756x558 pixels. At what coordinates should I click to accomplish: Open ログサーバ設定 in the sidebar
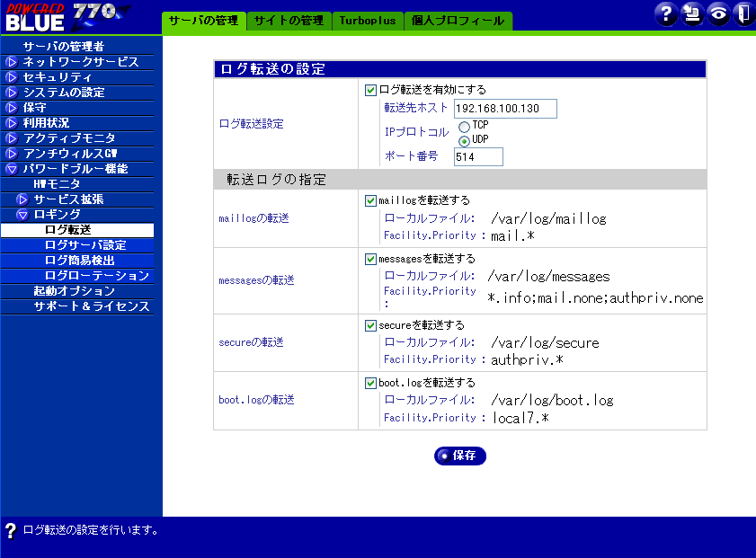[x=85, y=245]
